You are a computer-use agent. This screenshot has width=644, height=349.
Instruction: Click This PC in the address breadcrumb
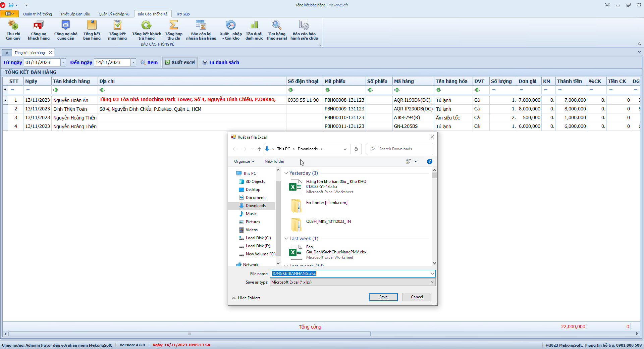pyautogui.click(x=283, y=149)
